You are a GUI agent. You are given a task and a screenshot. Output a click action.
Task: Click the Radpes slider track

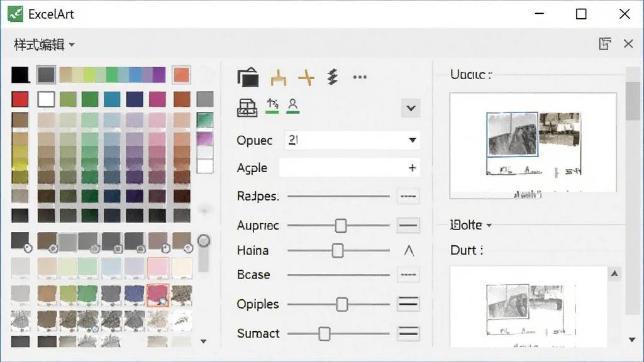(338, 196)
